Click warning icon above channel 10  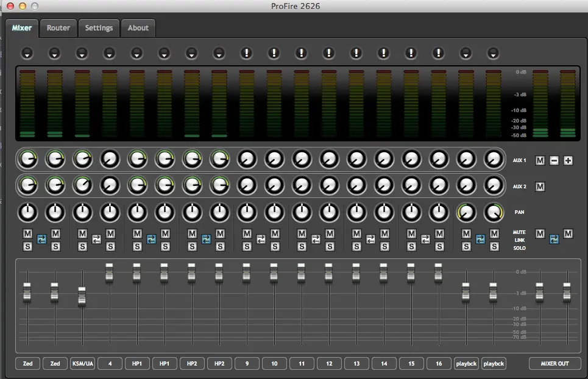coord(274,53)
